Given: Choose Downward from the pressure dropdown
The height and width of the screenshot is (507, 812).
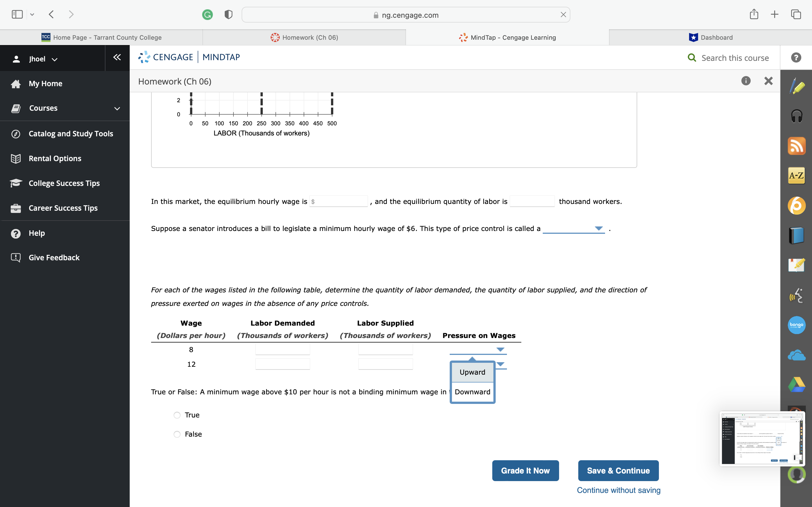Looking at the screenshot, I should pos(472,392).
